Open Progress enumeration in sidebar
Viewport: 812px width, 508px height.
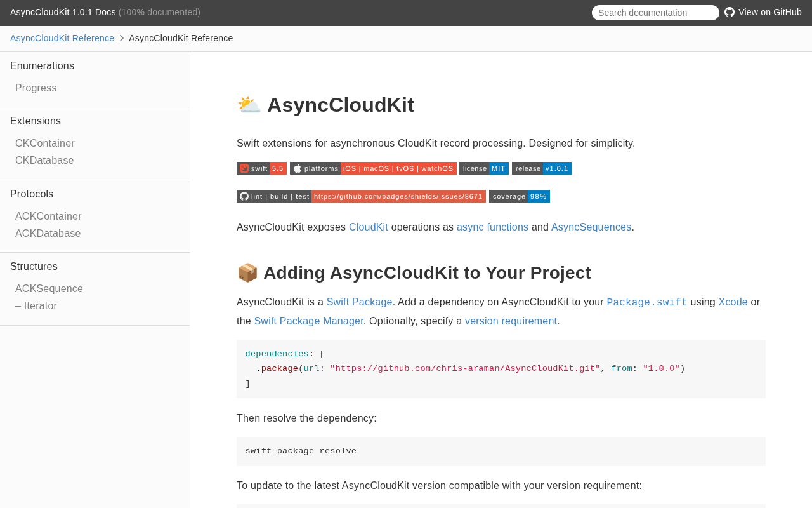click(x=36, y=88)
